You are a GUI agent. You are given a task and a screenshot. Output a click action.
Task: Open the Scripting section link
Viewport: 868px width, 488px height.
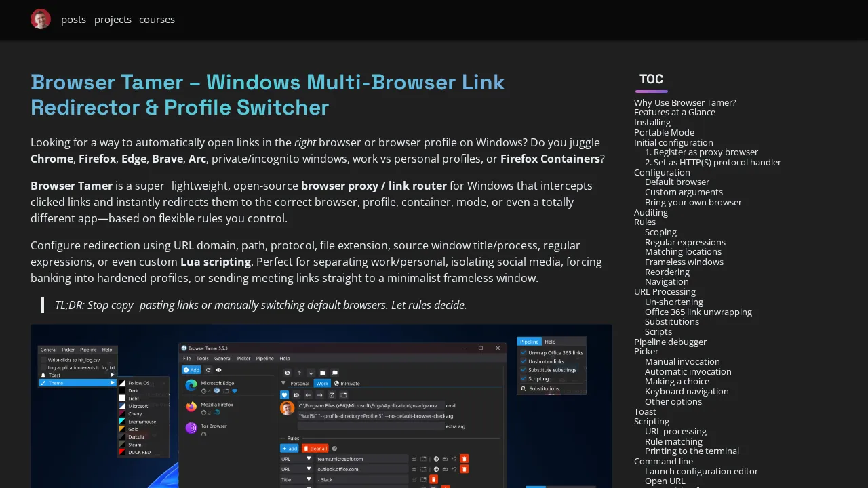[x=652, y=422]
